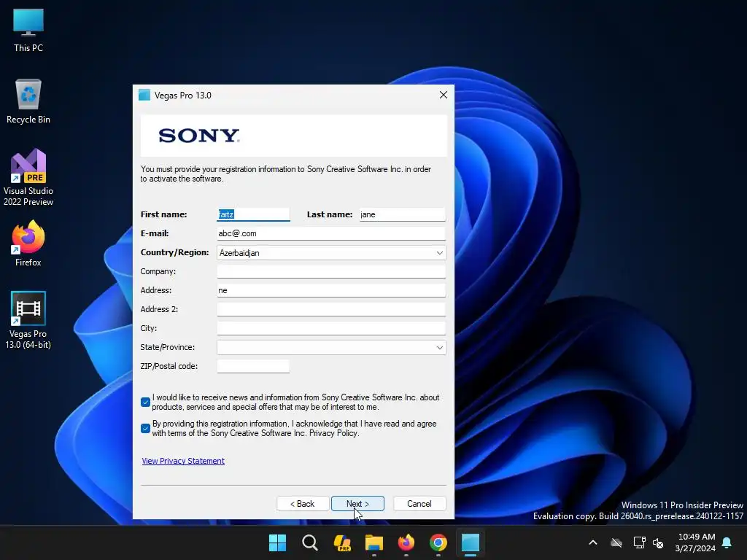Screen dimensions: 747x560
Task: Click the muted volume tray icon
Action: point(659,542)
